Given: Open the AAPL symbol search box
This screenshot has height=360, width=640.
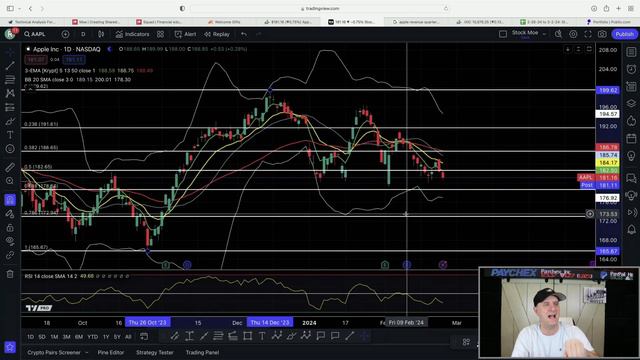Looking at the screenshot, I should pyautogui.click(x=35, y=34).
